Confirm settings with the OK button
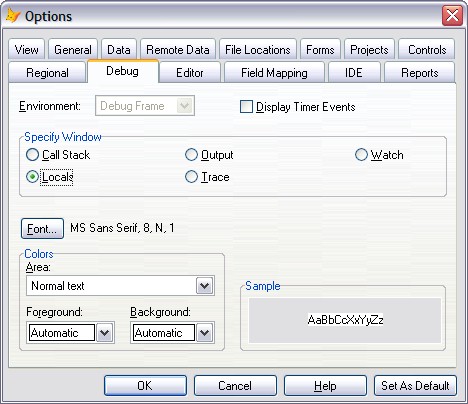The width and height of the screenshot is (468, 404). [x=145, y=386]
